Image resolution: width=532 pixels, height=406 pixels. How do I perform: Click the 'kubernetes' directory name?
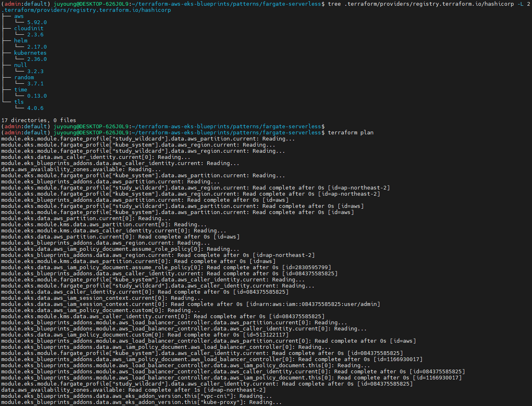tap(31, 53)
